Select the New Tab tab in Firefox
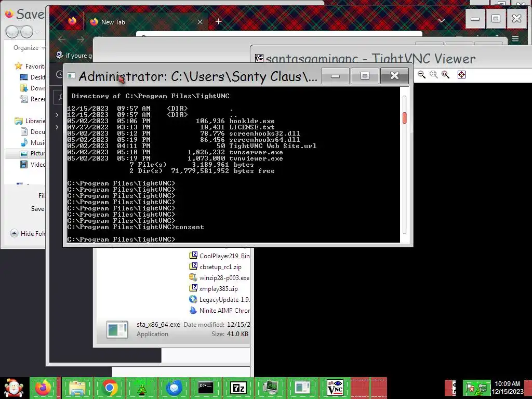This screenshot has width=532, height=399. (x=147, y=22)
